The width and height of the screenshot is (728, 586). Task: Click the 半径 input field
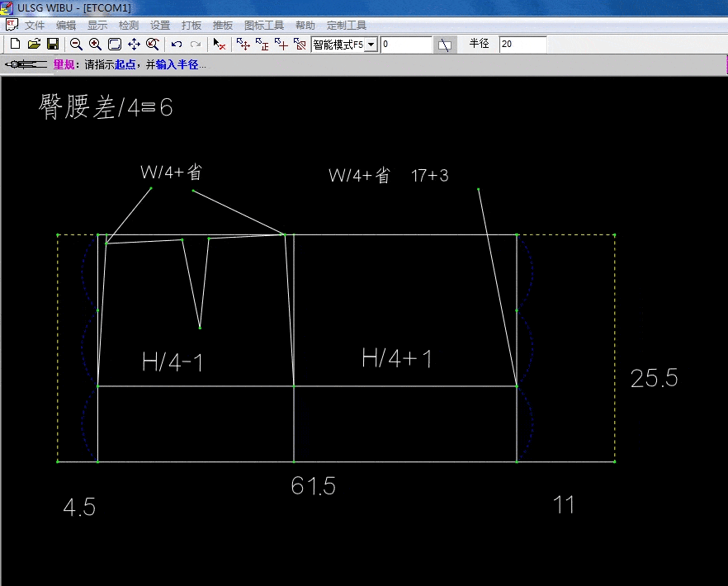pyautogui.click(x=522, y=45)
